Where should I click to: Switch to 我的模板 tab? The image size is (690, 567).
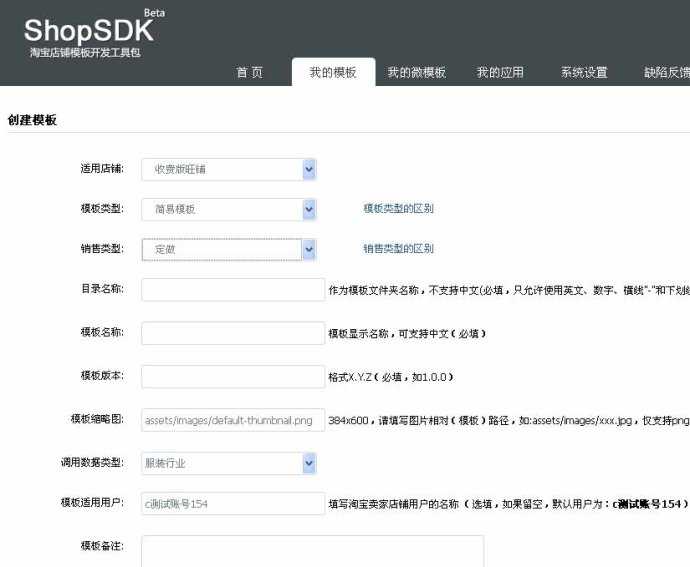click(333, 73)
